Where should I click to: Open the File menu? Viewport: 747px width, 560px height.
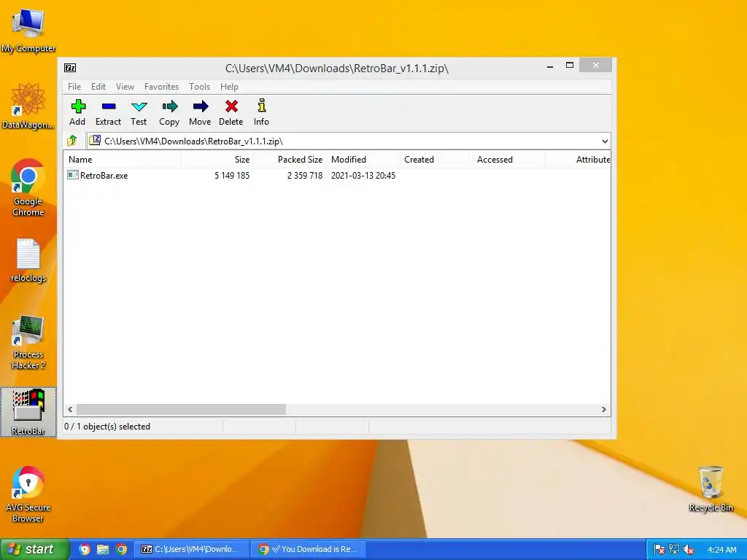(74, 87)
